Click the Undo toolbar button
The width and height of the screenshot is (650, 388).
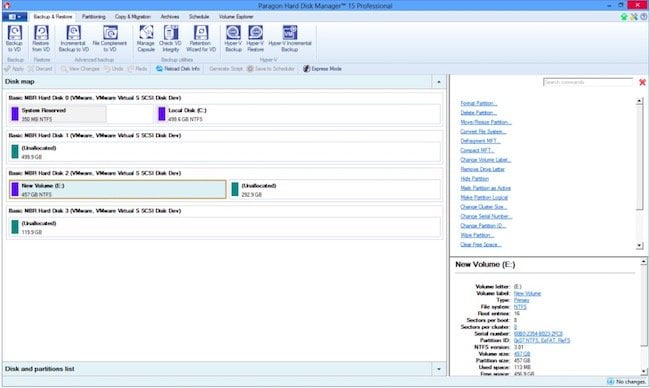tap(114, 69)
